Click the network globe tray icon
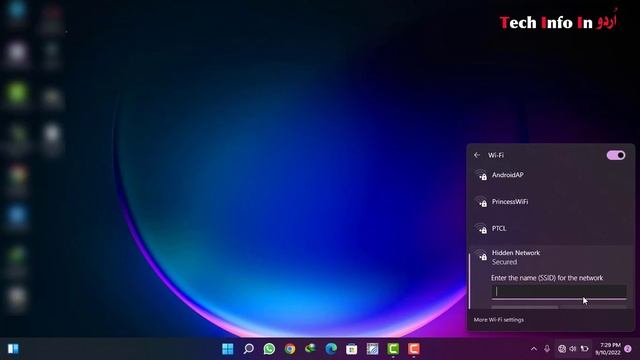 coord(562,349)
